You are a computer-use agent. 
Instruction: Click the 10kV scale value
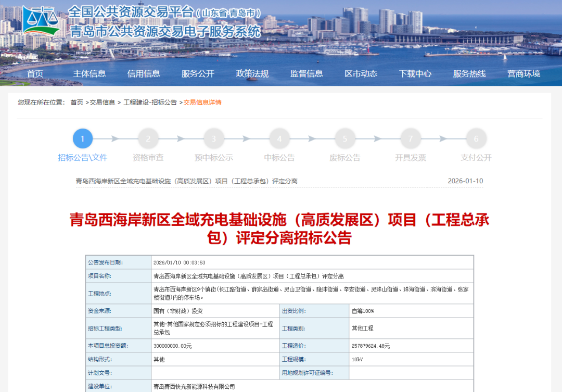coord(357,359)
